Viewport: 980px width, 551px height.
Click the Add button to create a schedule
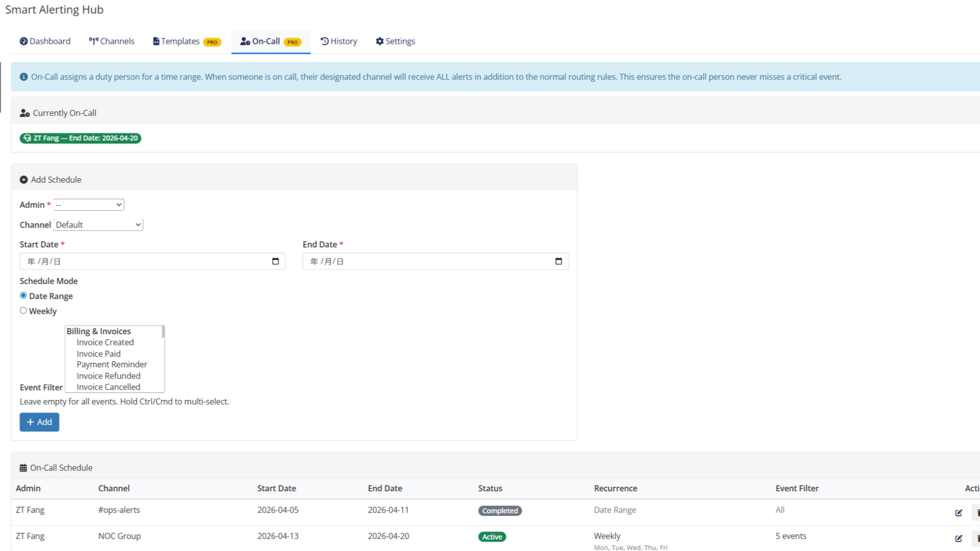[x=39, y=422]
